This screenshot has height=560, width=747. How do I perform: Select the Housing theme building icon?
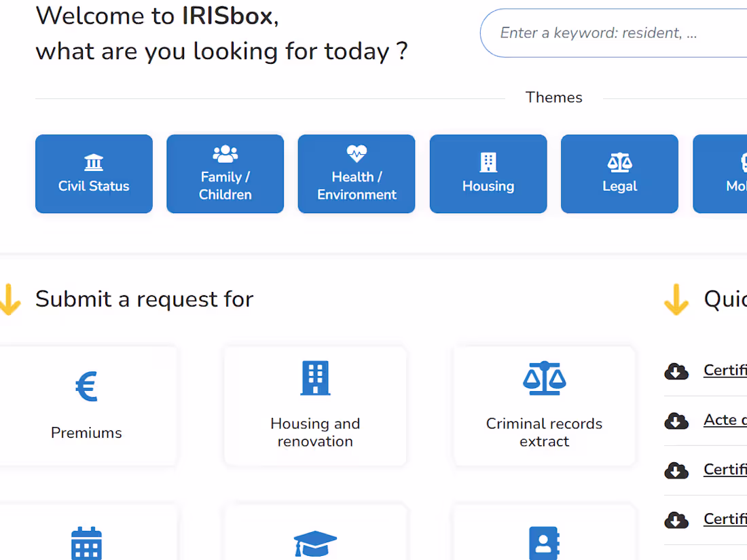488,162
